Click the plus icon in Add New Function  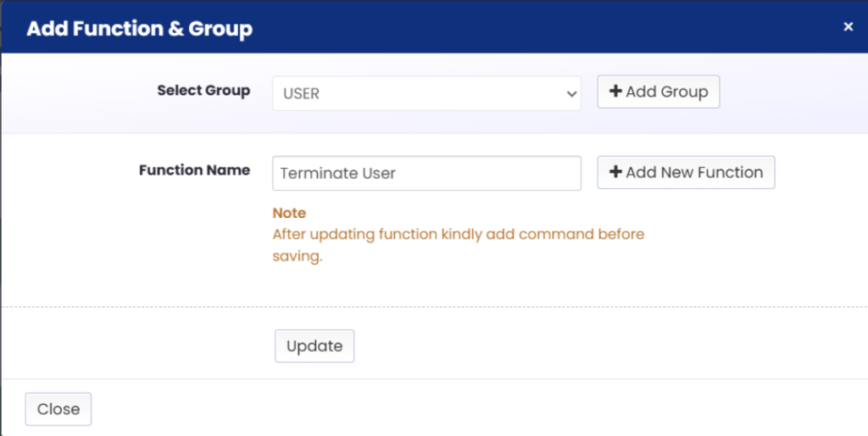point(615,171)
